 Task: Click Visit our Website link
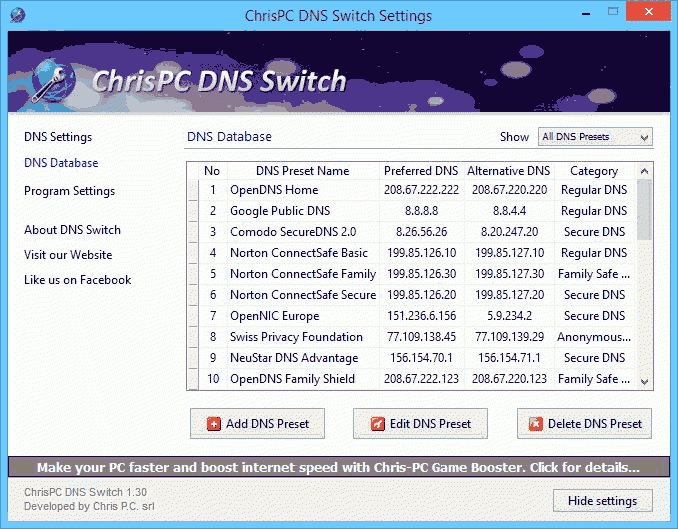[68, 255]
